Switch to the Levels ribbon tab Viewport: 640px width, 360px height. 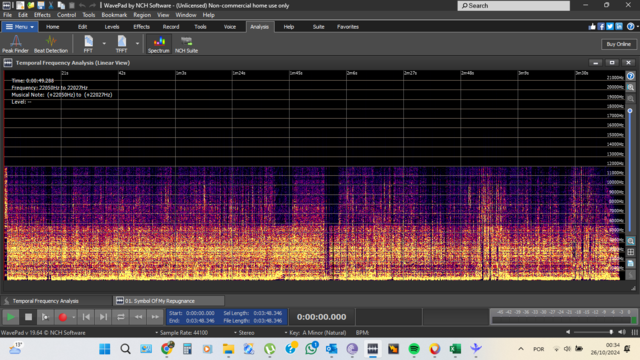point(112,27)
